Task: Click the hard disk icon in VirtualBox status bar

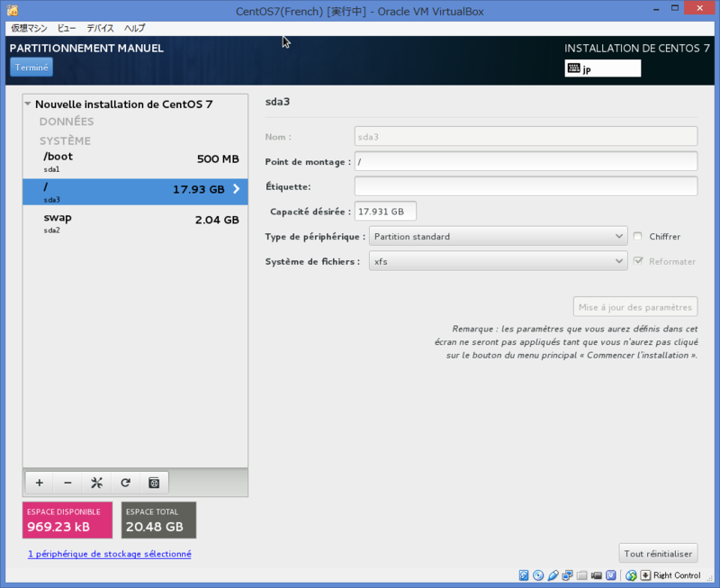Action: tap(523, 575)
